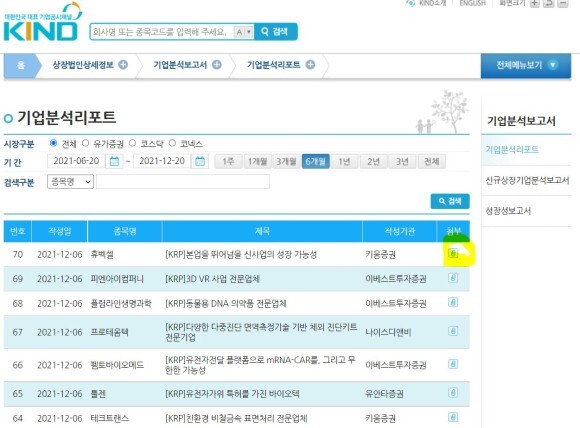Viewport: 580px width, 428px height.
Task: Open start date calendar picker
Action: pyautogui.click(x=114, y=161)
